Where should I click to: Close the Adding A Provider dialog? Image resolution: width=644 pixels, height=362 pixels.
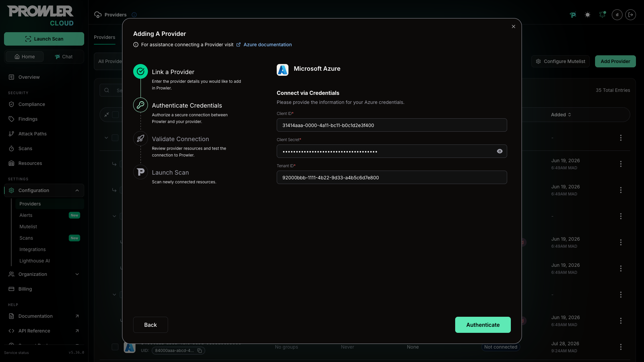click(514, 26)
